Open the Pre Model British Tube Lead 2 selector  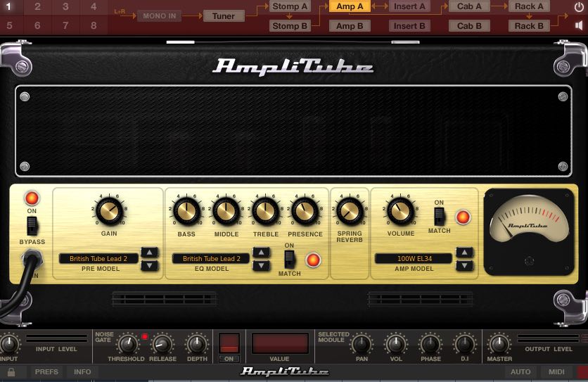(x=99, y=259)
